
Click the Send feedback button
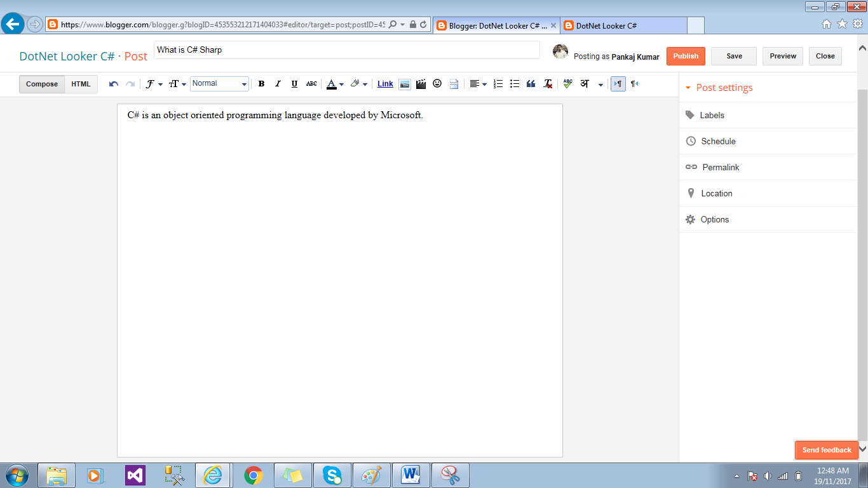[x=827, y=450]
